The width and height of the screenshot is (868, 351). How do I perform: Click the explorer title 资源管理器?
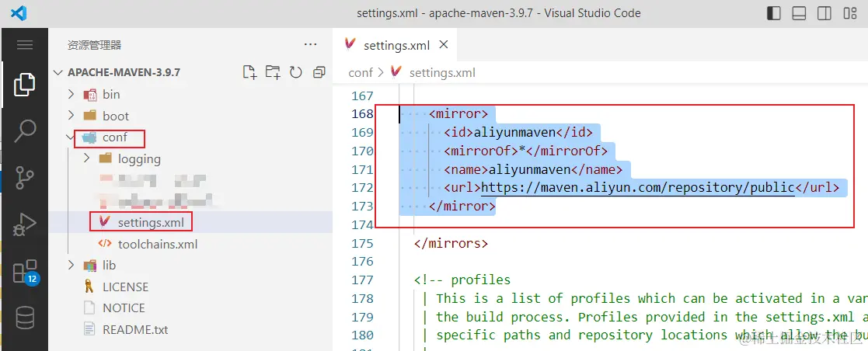(x=94, y=45)
